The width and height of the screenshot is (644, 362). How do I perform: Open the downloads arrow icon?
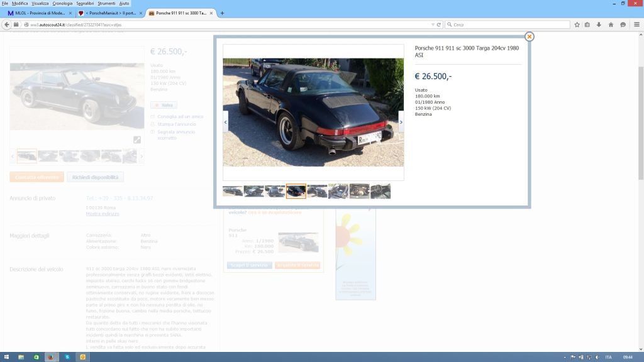(599, 25)
